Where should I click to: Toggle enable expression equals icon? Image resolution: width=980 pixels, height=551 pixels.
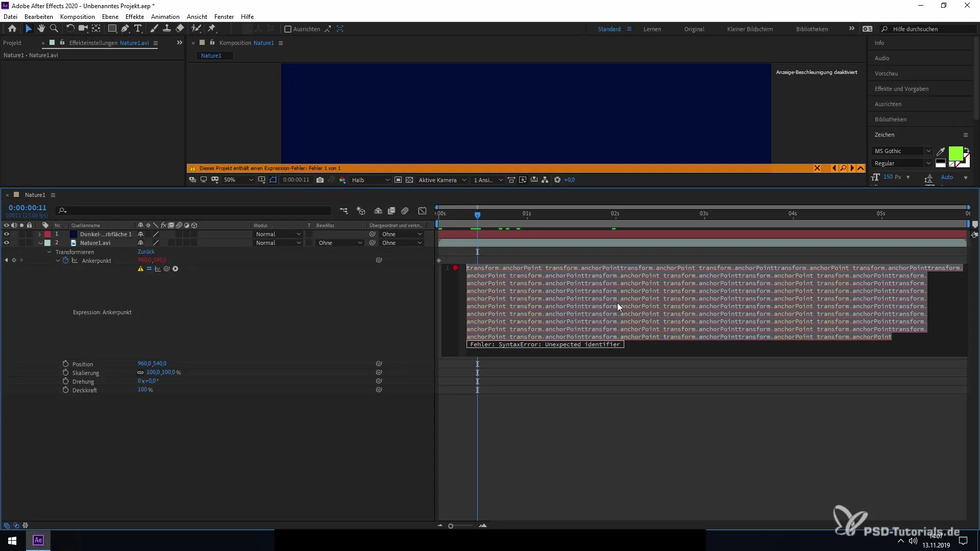tap(149, 269)
